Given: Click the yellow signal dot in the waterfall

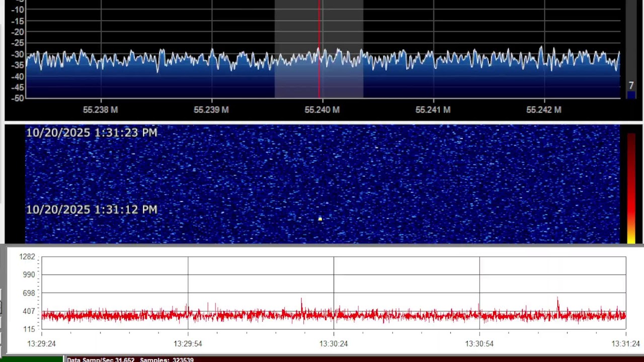Looking at the screenshot, I should pos(320,219).
